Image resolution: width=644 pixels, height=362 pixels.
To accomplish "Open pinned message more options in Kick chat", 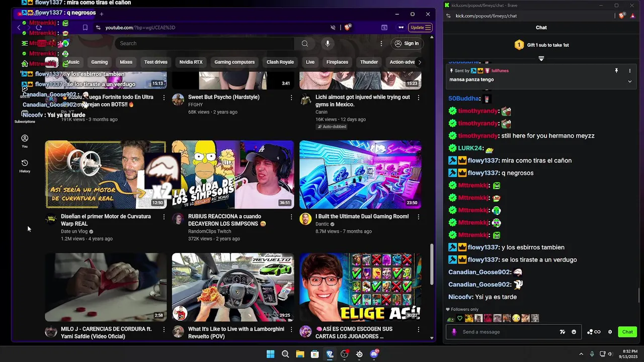I will (630, 71).
